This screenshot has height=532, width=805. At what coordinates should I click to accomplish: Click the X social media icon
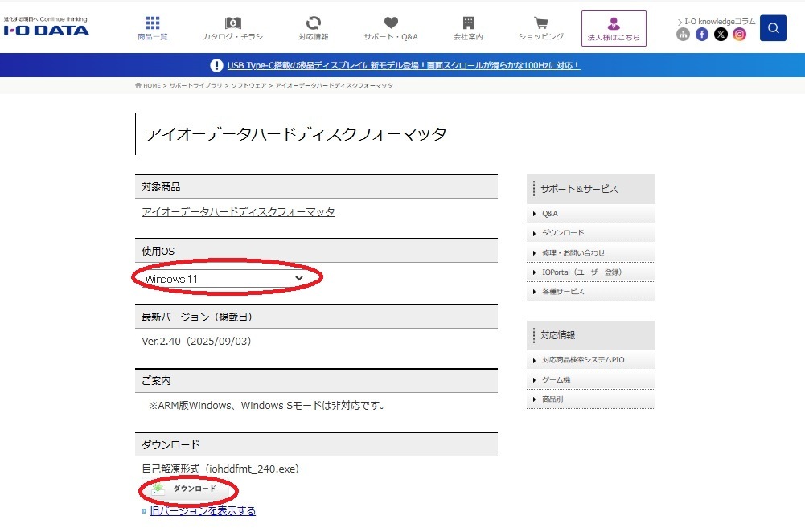click(721, 34)
